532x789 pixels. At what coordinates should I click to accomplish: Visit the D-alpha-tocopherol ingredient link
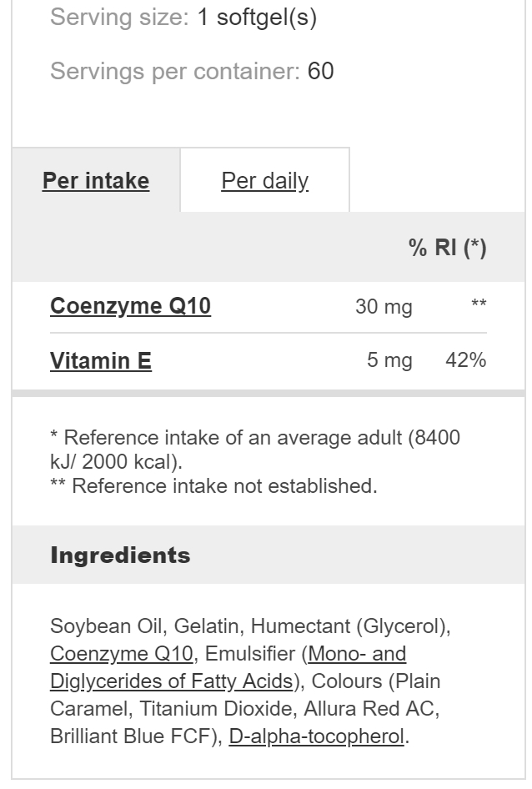317,736
